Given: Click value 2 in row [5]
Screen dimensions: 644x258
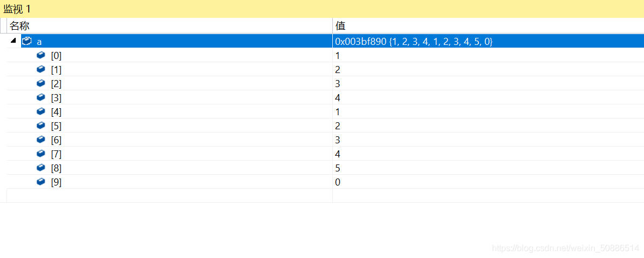Looking at the screenshot, I should point(338,125).
